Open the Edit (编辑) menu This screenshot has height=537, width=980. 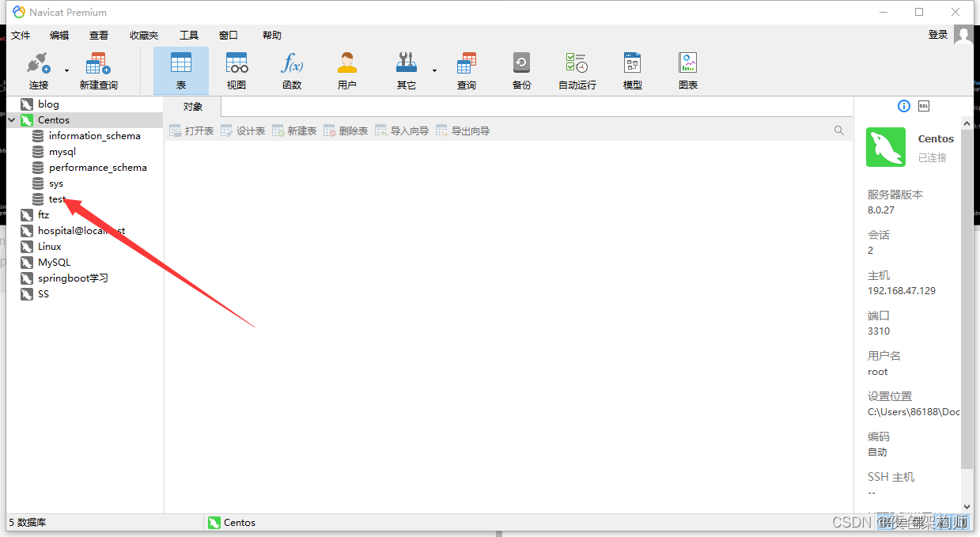(x=59, y=36)
